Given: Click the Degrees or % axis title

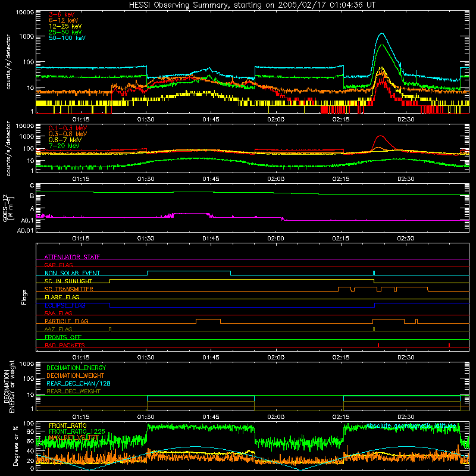Looking at the screenshot, I should pos(15,446).
